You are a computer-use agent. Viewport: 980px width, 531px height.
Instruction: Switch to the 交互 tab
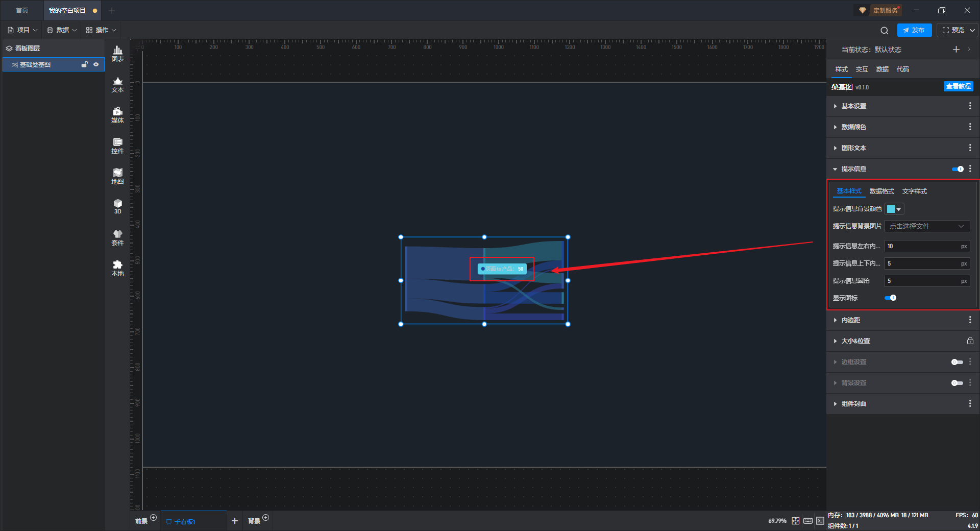pyautogui.click(x=862, y=69)
